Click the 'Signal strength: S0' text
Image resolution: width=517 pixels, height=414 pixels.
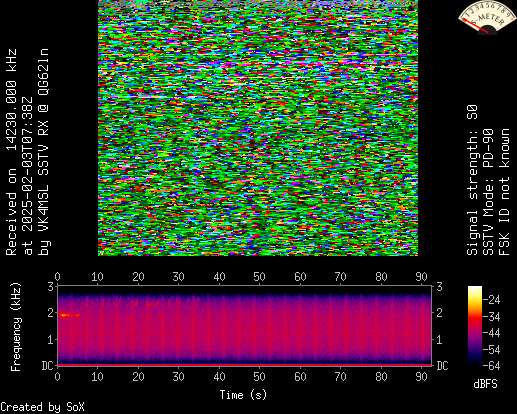[472, 180]
